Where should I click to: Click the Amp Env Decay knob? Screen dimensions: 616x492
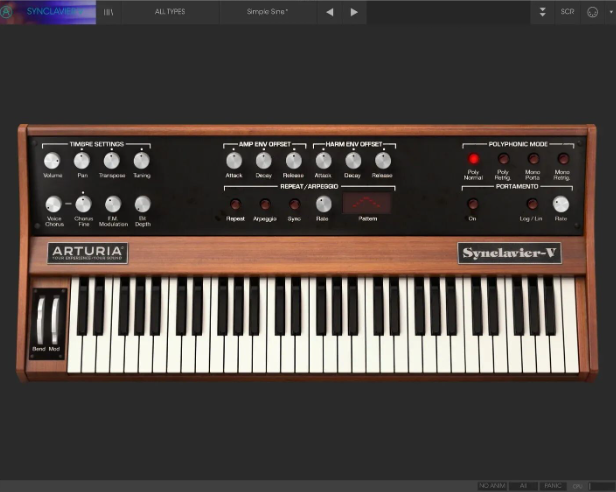[x=264, y=161]
